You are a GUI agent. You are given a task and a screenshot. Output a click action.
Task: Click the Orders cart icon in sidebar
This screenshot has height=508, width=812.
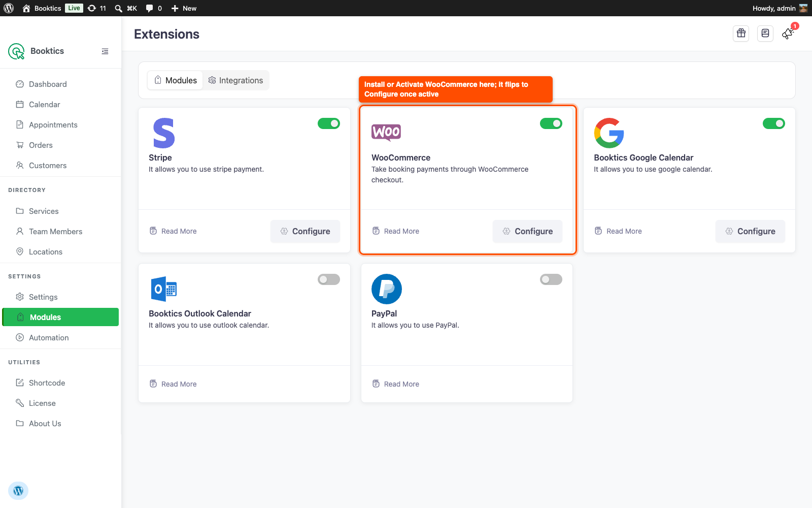(20, 145)
